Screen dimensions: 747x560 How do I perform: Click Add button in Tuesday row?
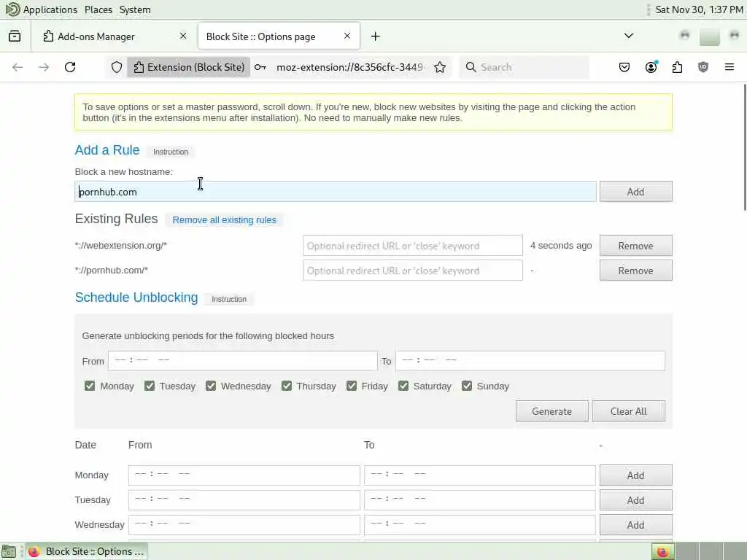click(635, 500)
